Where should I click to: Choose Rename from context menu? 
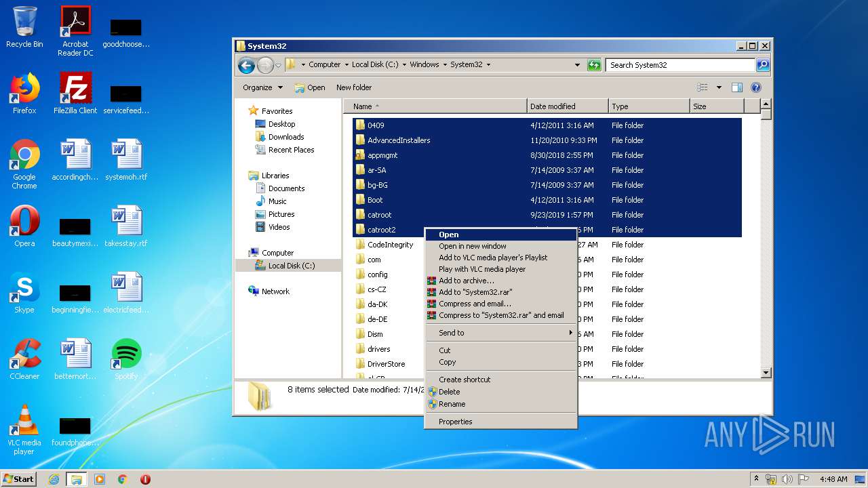point(500,404)
